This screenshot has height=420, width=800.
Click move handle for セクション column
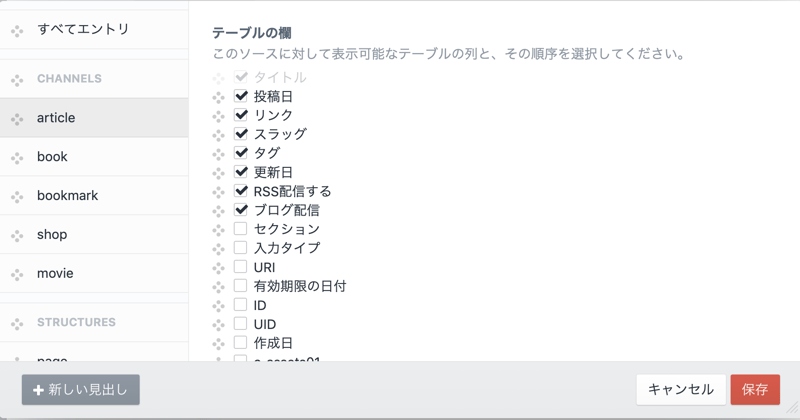tap(219, 230)
